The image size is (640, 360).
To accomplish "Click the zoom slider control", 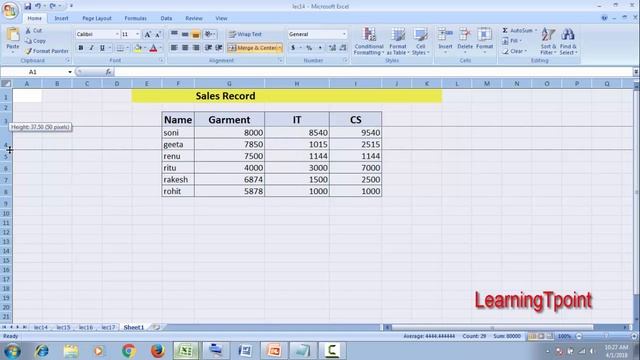I will click(x=606, y=336).
